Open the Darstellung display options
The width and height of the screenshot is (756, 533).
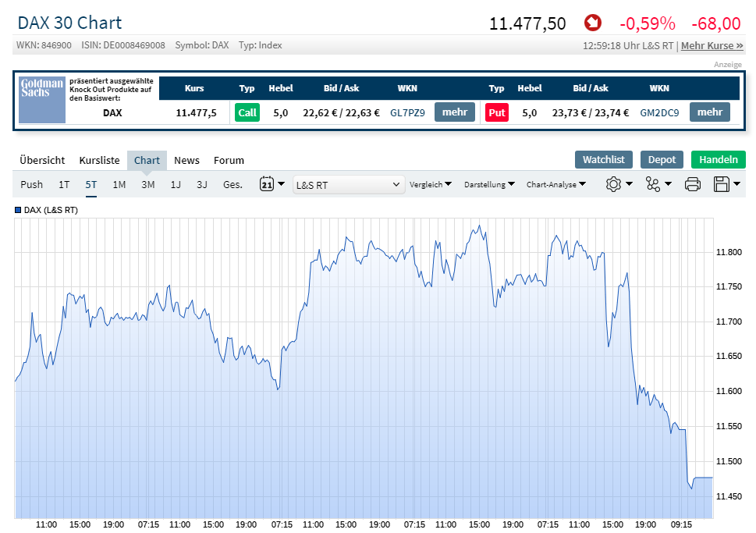pos(489,184)
